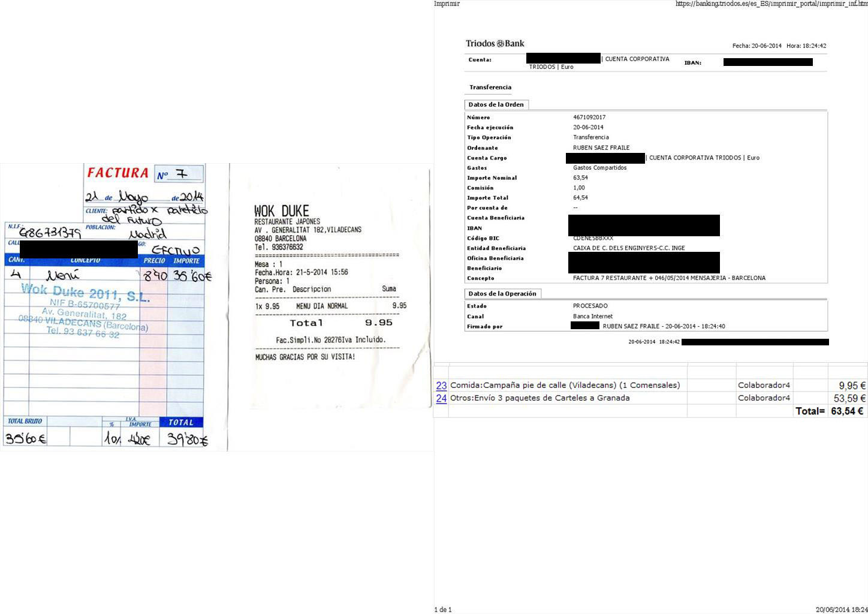Click the 'Tipo Operación' label

click(489, 138)
